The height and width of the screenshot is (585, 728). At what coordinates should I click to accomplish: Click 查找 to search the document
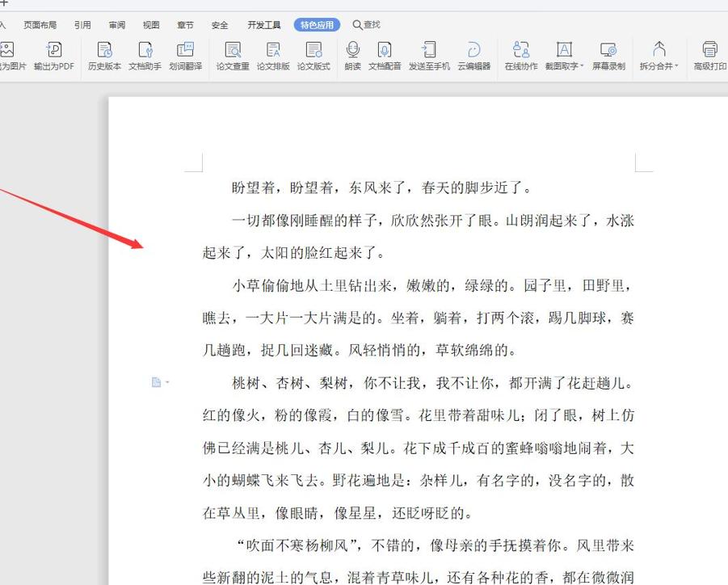(x=368, y=24)
